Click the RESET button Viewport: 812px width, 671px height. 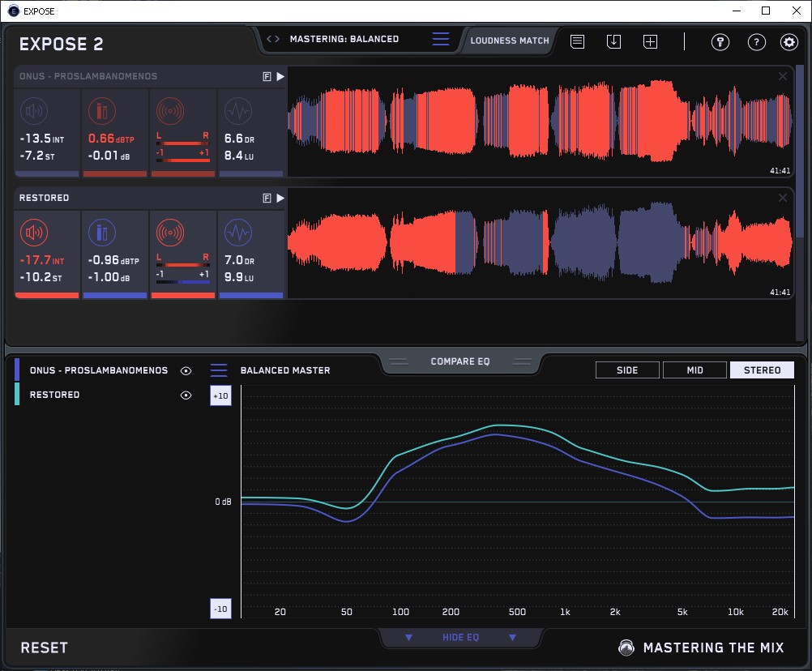coord(44,647)
